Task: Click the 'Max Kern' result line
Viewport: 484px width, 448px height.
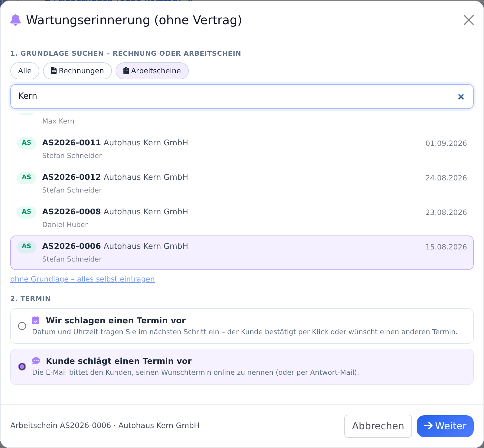Action: (58, 121)
